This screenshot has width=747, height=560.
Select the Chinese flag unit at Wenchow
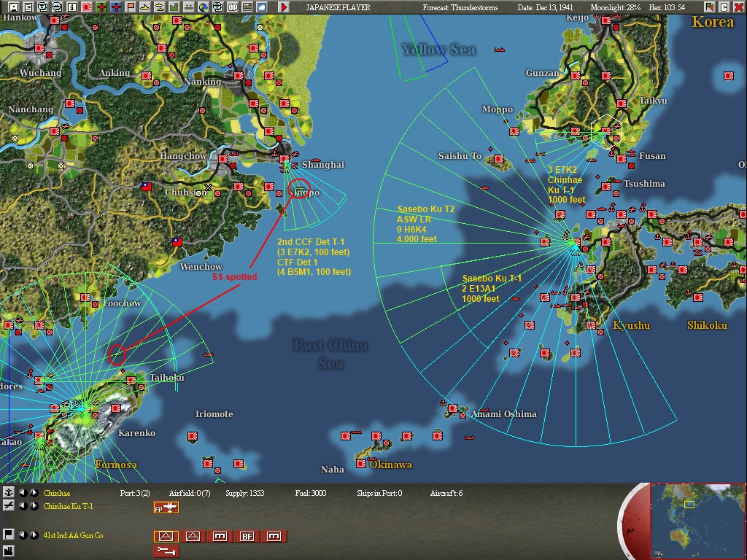point(177,242)
